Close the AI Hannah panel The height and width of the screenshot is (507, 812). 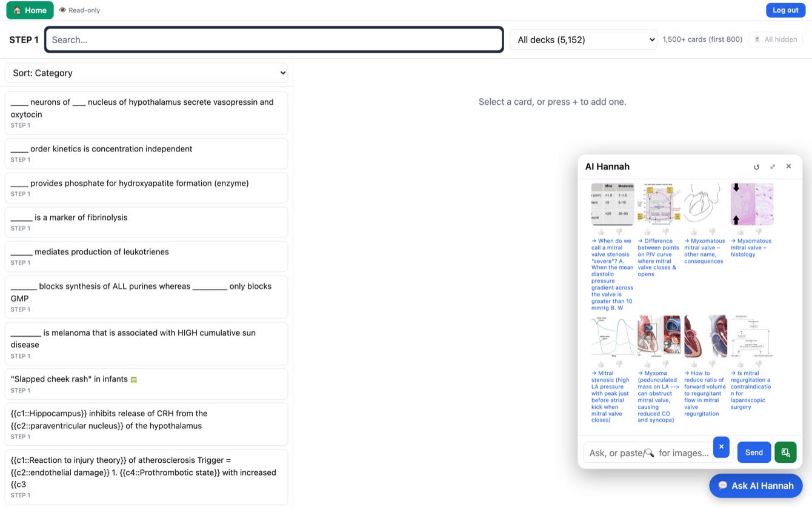click(788, 166)
